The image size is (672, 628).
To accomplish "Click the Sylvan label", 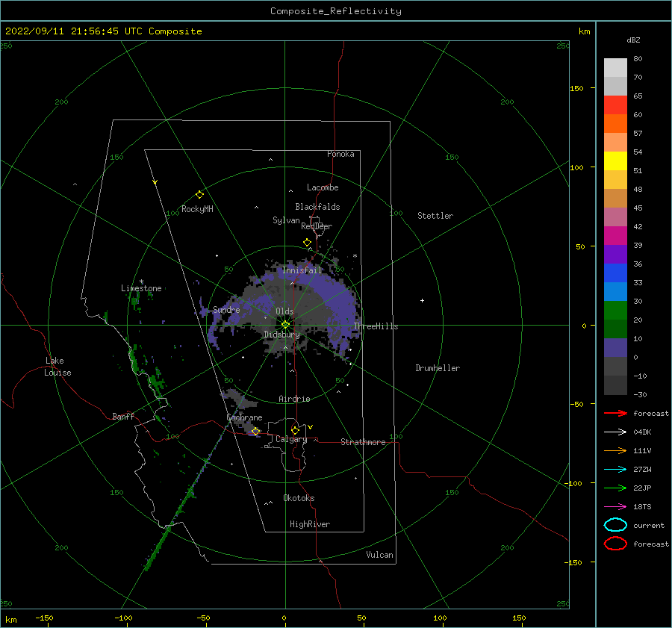I will pyautogui.click(x=286, y=220).
